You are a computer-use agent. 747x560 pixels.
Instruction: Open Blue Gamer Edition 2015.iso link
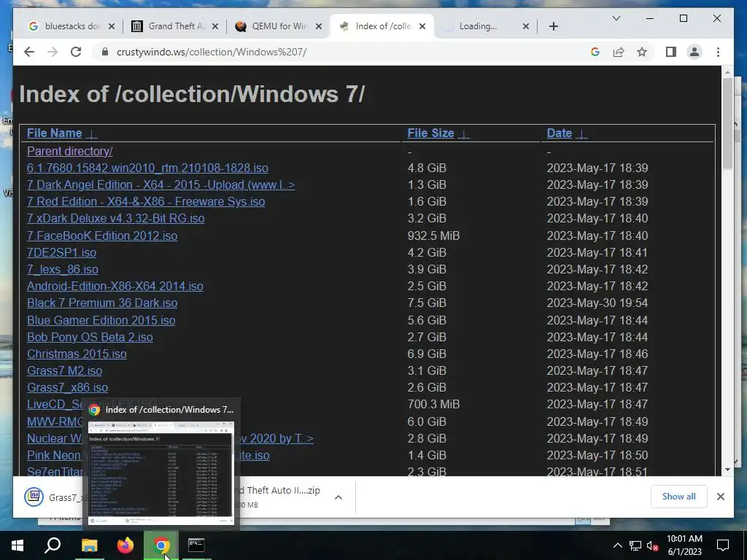point(101,320)
